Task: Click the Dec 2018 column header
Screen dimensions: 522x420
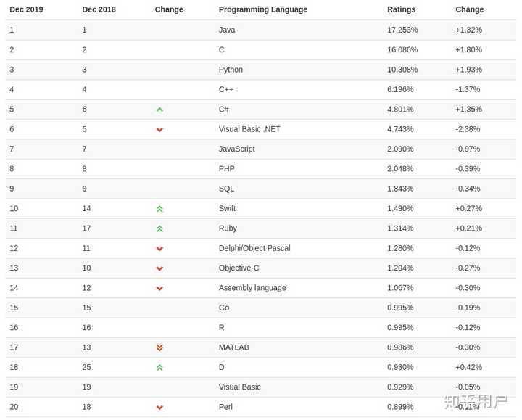Action: pos(99,9)
